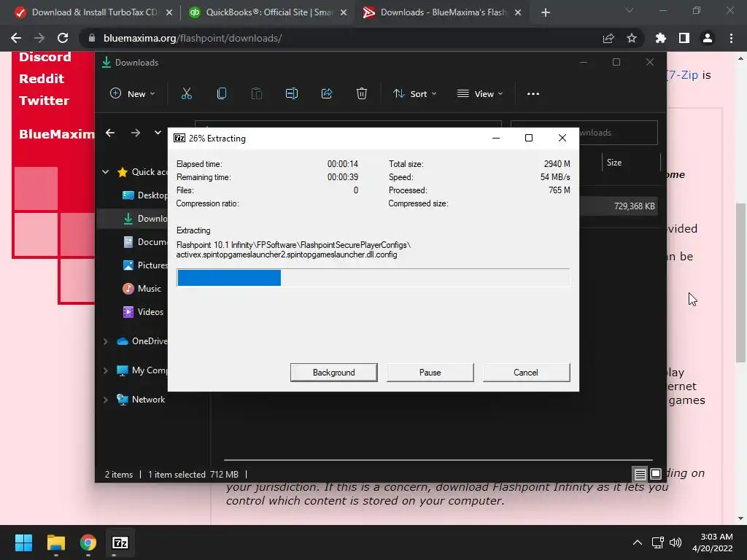
Task: Click the Copy icon in Explorer toolbar
Action: click(222, 94)
